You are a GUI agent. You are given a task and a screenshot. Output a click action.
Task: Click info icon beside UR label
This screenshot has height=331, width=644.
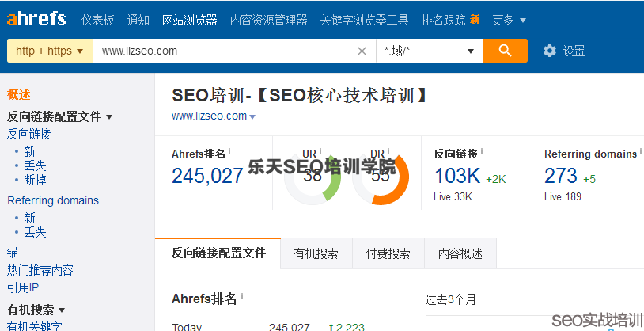tap(320, 152)
